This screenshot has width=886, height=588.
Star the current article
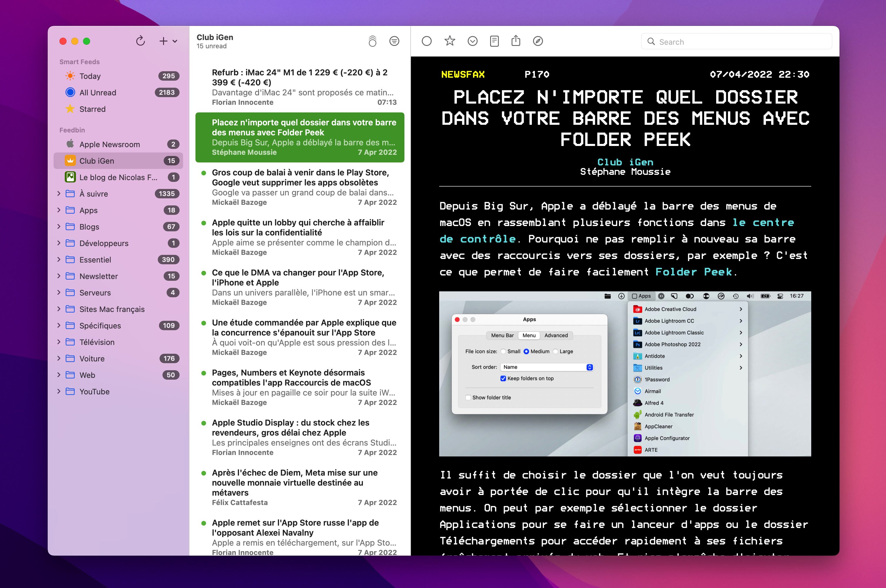point(449,41)
